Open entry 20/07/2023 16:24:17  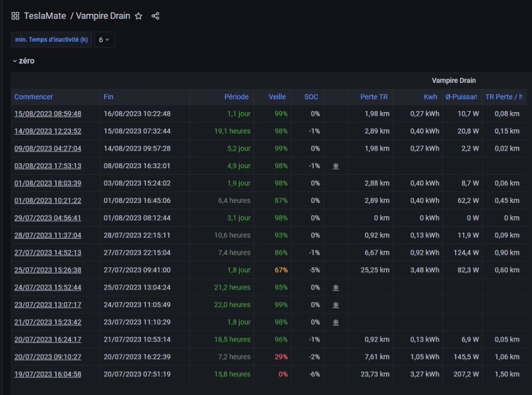click(x=48, y=339)
